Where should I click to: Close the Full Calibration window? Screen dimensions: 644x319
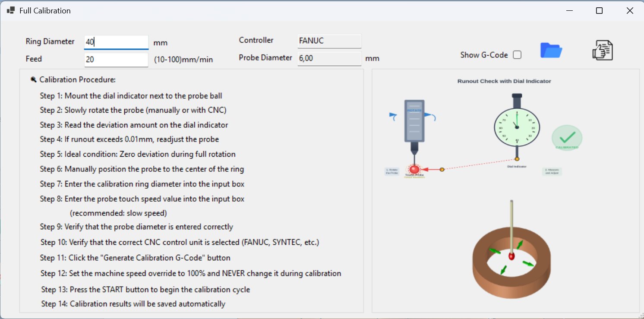point(630,11)
